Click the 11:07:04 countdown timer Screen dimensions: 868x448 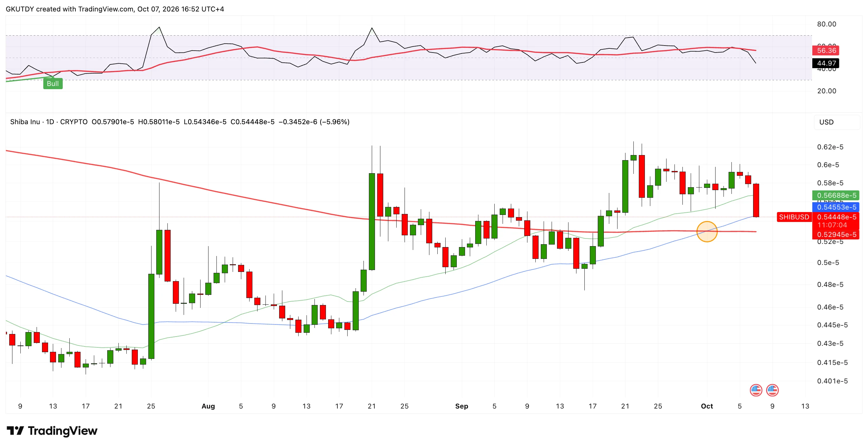click(x=832, y=225)
